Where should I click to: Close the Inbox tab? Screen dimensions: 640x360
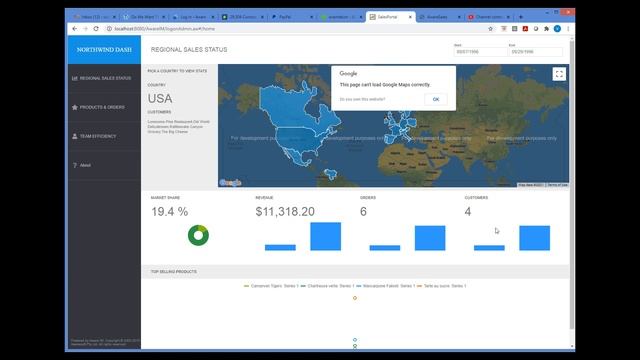pos(114,17)
